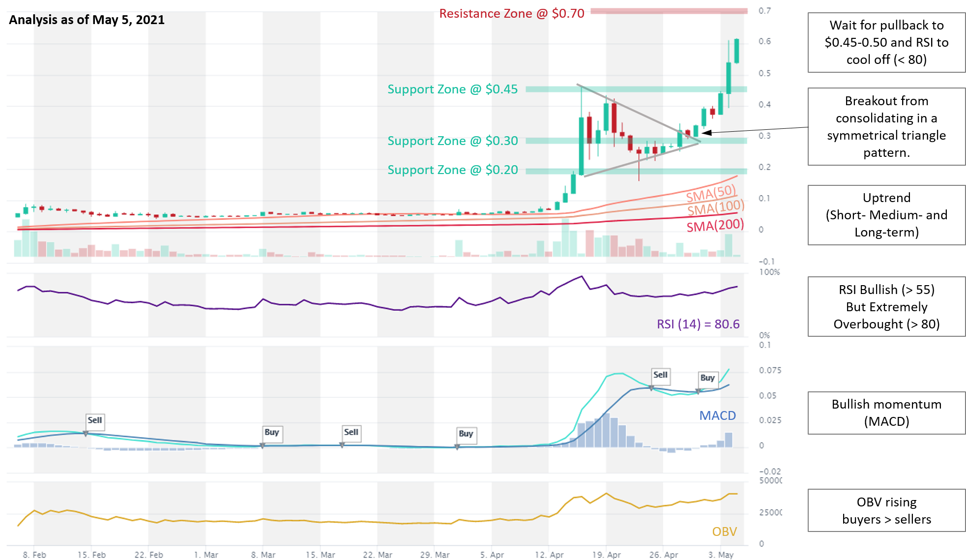Click the 'RSI (14) = 80.6' readout
966x560 pixels.
coord(698,324)
